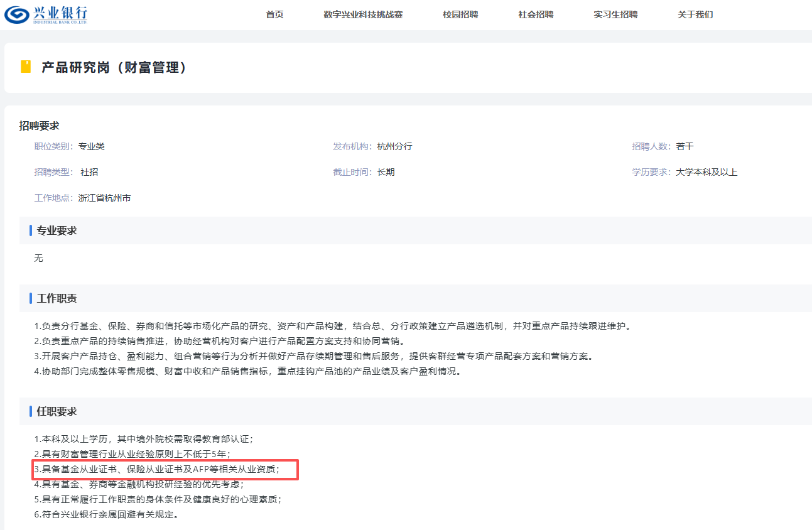Click the 社招 recruitment type value
This screenshot has height=530, width=812.
tap(89, 172)
